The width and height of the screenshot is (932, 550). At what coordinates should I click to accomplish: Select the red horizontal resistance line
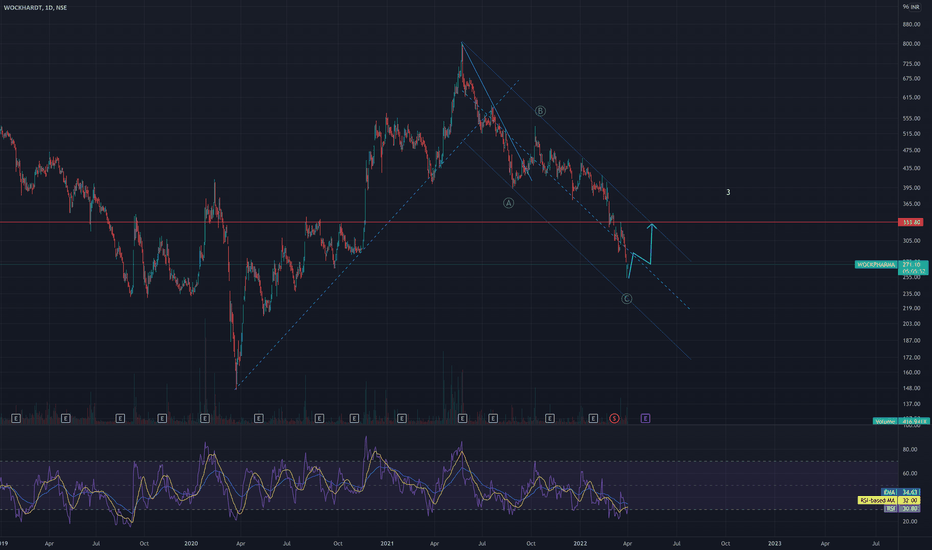(x=449, y=222)
